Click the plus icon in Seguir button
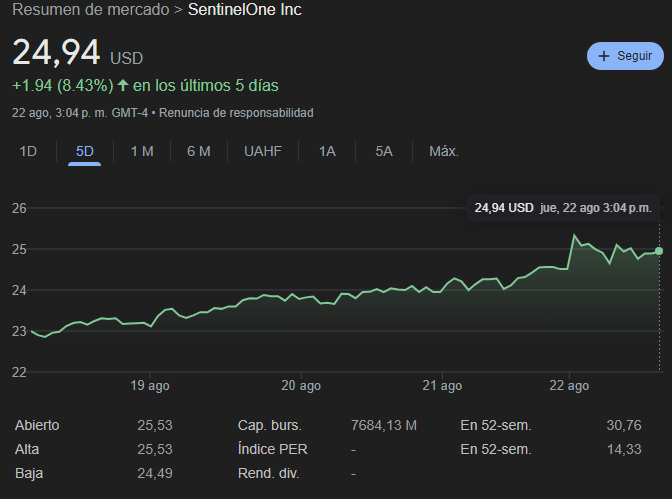The width and height of the screenshot is (672, 499). tap(603, 56)
